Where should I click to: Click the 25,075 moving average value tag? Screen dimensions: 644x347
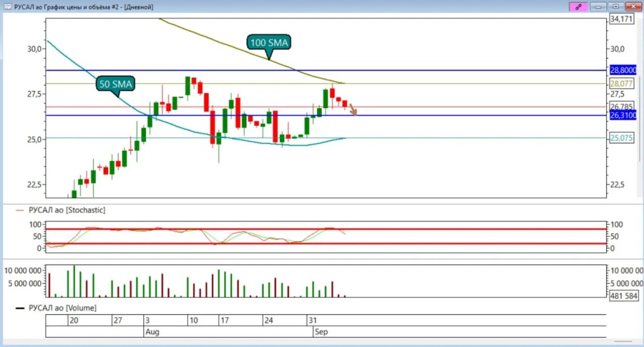(x=621, y=138)
